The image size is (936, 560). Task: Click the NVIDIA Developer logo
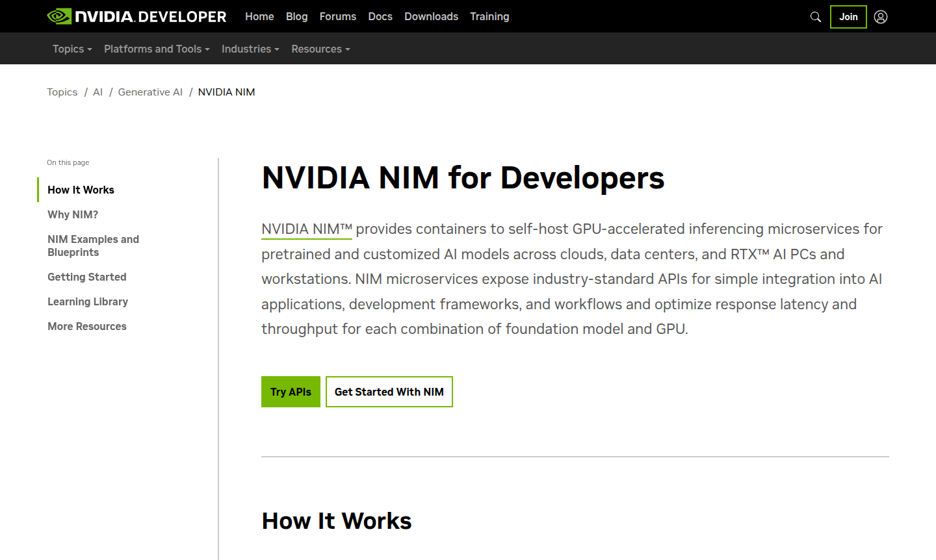[x=136, y=16]
